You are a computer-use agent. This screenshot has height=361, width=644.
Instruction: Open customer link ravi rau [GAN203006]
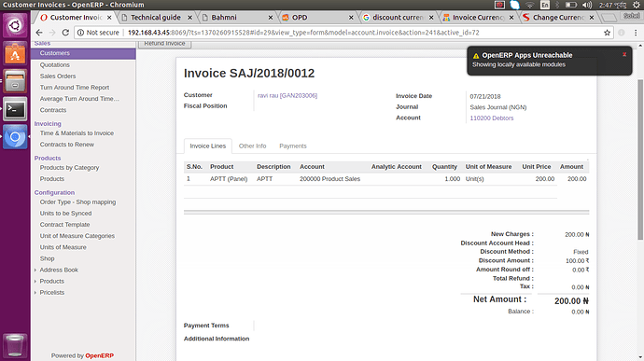287,95
